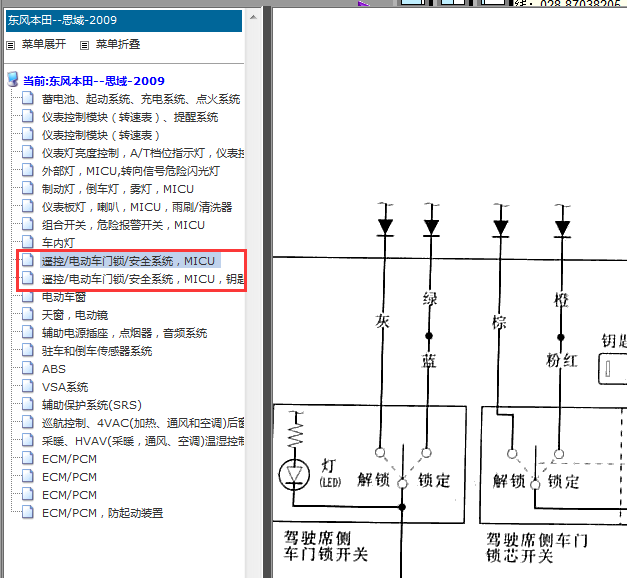The width and height of the screenshot is (627, 578).
Task: Open 仪表控制模块（转速表） entry without 提醒系统
Action: pos(101,135)
